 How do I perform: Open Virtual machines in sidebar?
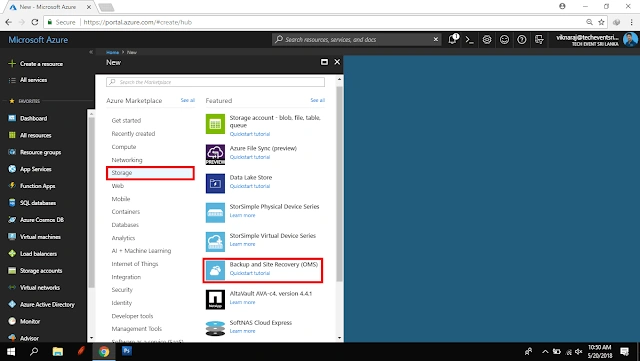pos(40,237)
